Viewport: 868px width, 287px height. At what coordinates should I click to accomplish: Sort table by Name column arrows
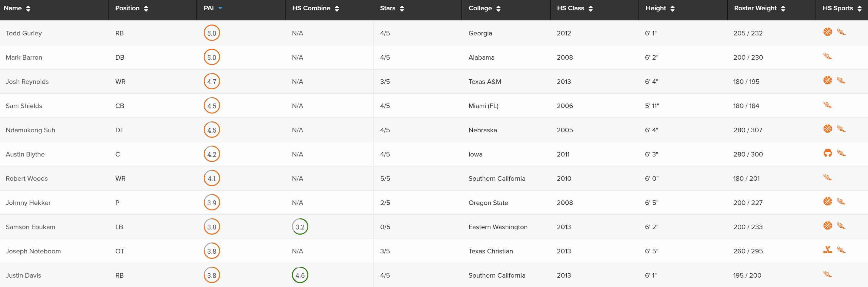pyautogui.click(x=28, y=9)
